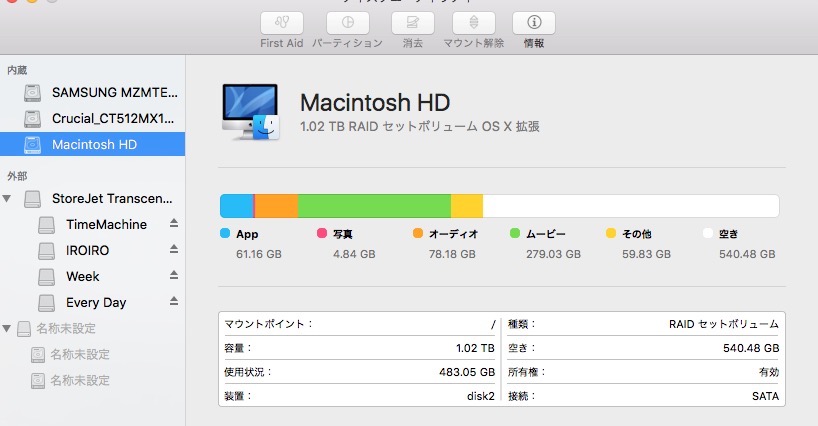Click the Macintosh HD iMac thumbnail
818x426 pixels.
[250, 111]
